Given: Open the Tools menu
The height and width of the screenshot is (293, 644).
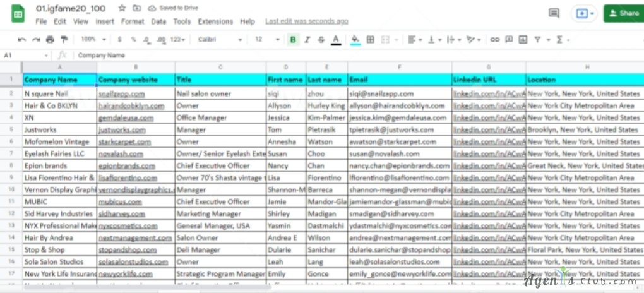Looking at the screenshot, I should [x=182, y=21].
